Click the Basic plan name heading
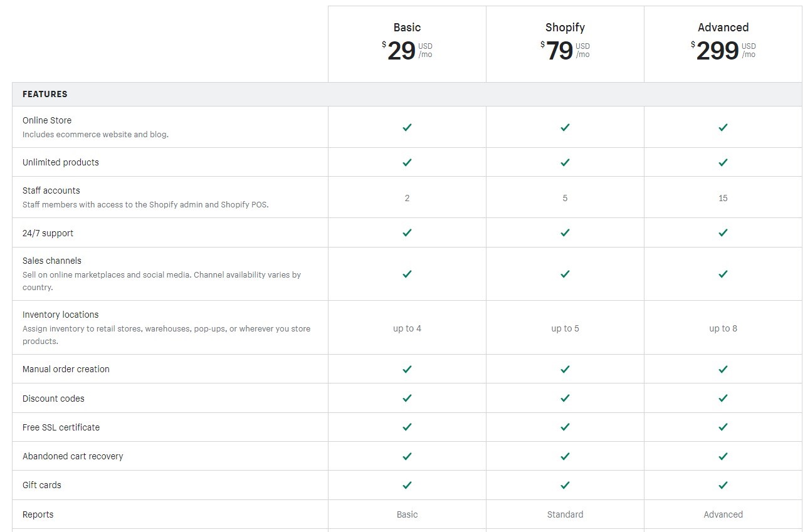The image size is (810, 532). (x=407, y=28)
